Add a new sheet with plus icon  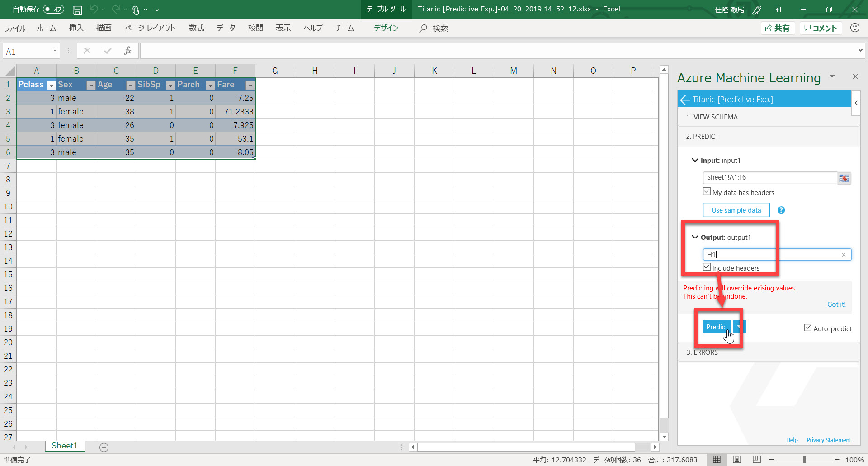click(x=104, y=447)
